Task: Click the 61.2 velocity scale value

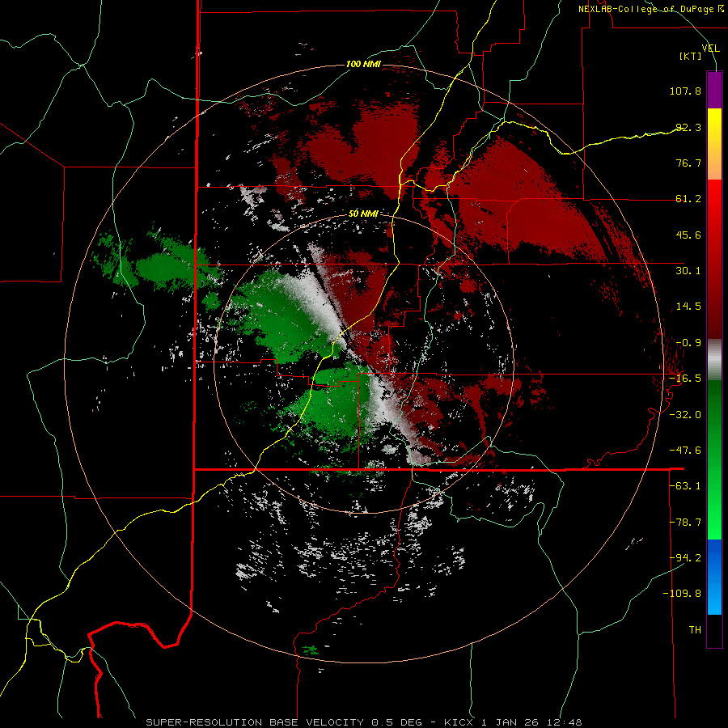Action: pyautogui.click(x=688, y=199)
